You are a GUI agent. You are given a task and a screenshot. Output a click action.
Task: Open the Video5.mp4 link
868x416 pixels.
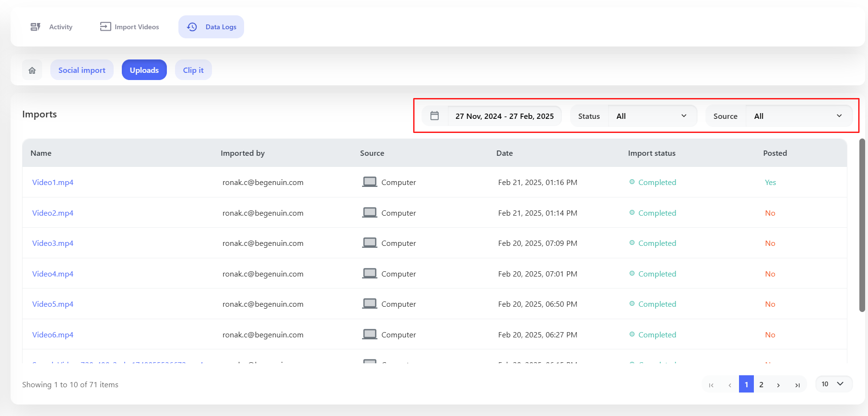pos(53,304)
